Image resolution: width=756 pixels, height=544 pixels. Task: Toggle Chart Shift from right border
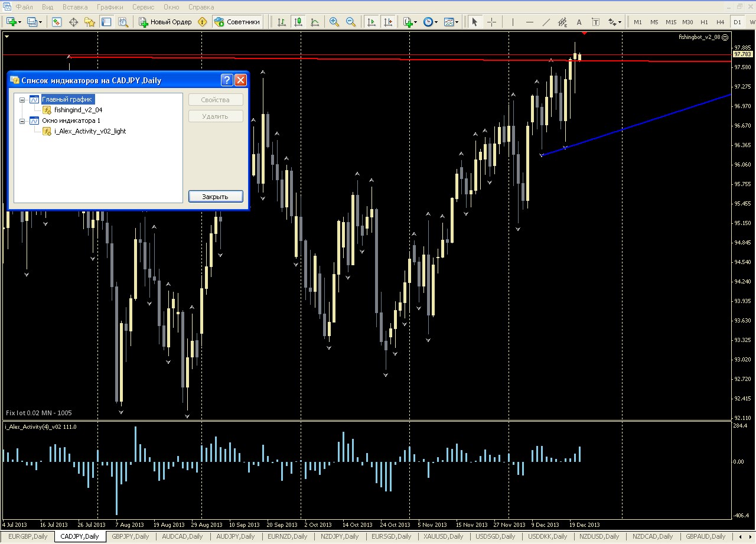coord(388,22)
